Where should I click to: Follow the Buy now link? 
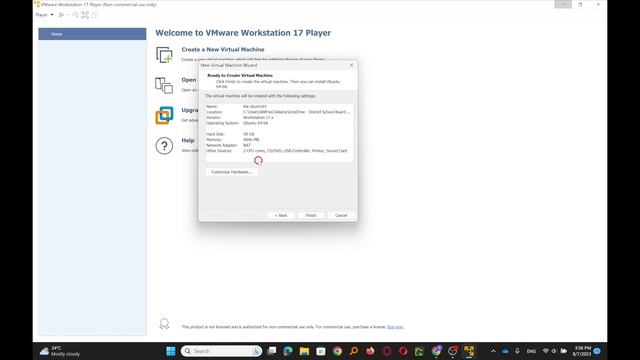(x=395, y=327)
